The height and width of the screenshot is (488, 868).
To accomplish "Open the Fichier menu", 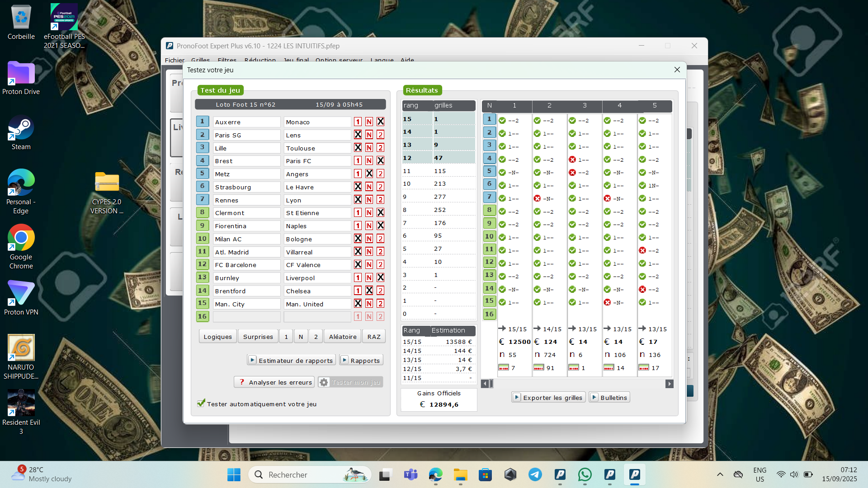I will 175,60.
